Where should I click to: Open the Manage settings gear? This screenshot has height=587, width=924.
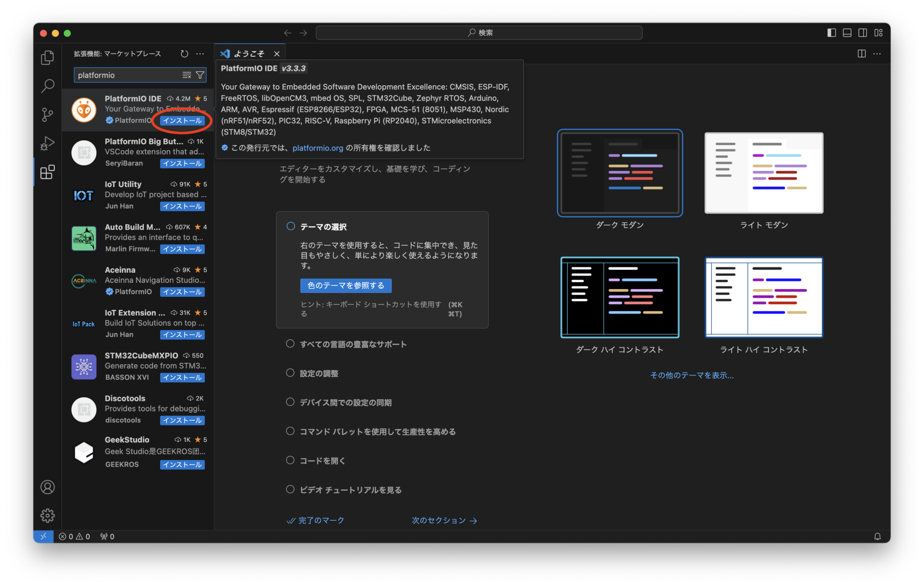[x=47, y=515]
